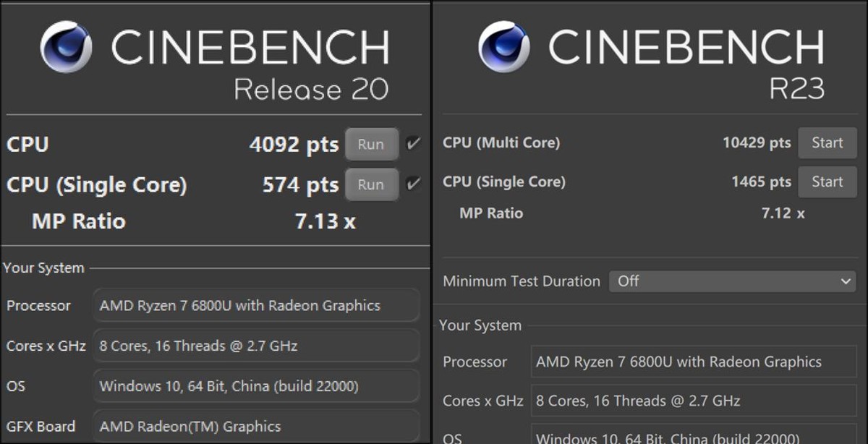Toggle the checkbox beside the 574 pts Single Core test
The image size is (868, 444).
(413, 184)
